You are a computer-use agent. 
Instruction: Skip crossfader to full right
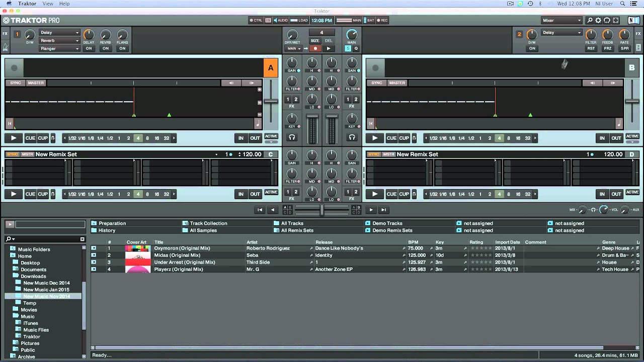383,210
